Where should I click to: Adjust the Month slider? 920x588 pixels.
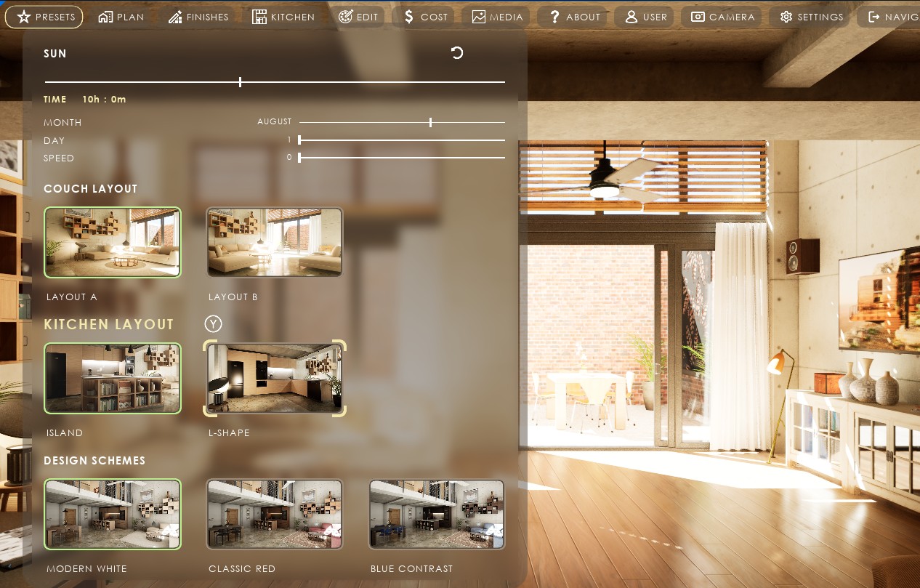click(x=402, y=122)
